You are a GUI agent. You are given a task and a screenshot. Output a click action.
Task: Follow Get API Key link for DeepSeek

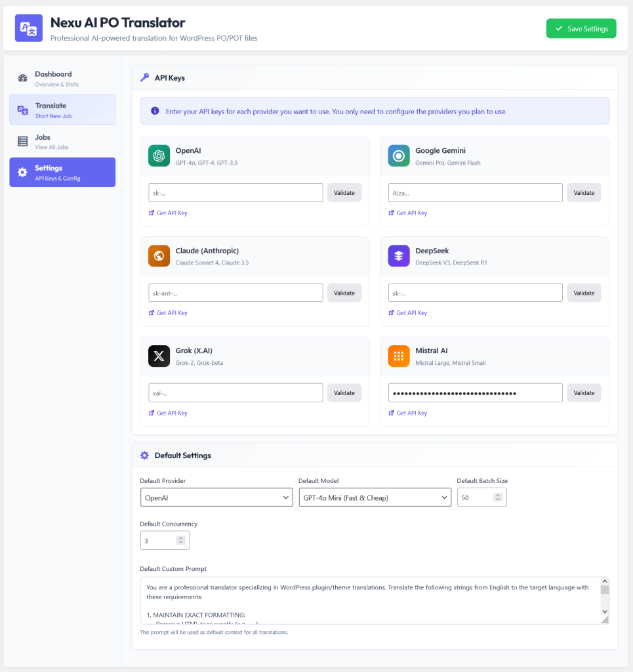[411, 313]
